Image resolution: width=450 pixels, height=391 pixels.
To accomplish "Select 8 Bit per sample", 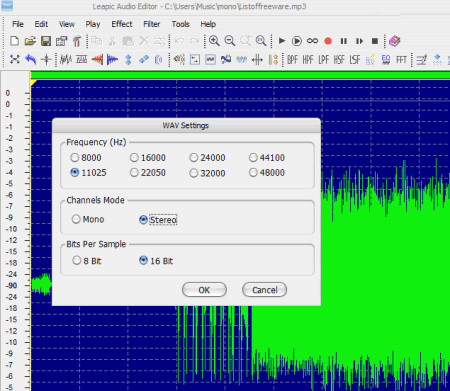I will [x=87, y=261].
